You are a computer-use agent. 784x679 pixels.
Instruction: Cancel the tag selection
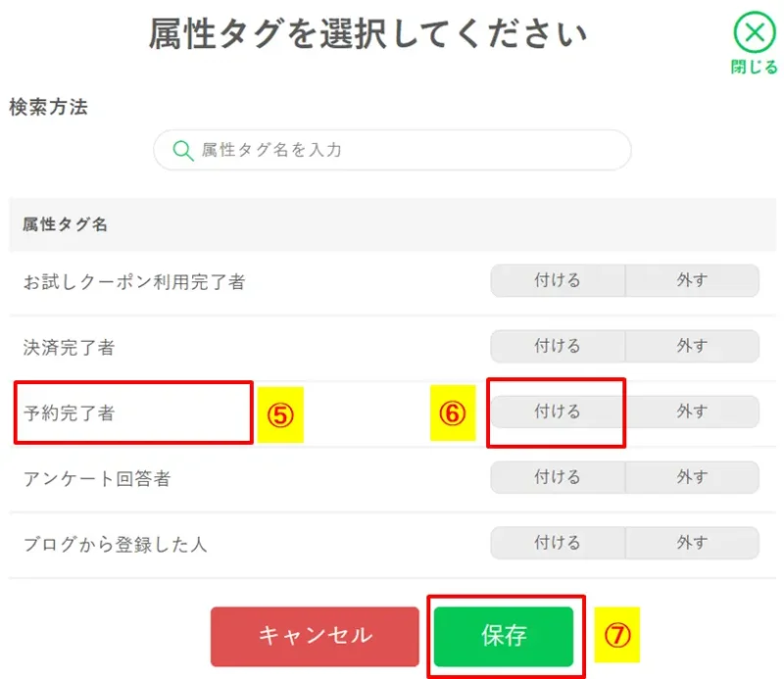(315, 635)
